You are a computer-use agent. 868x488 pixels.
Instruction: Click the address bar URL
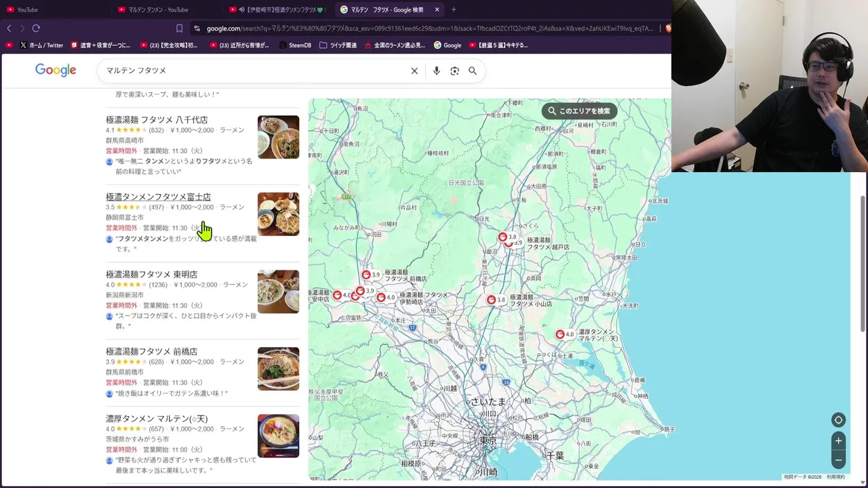pyautogui.click(x=429, y=28)
